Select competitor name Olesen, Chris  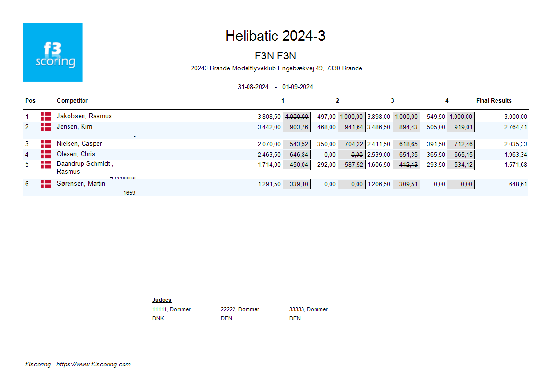pyautogui.click(x=76, y=154)
